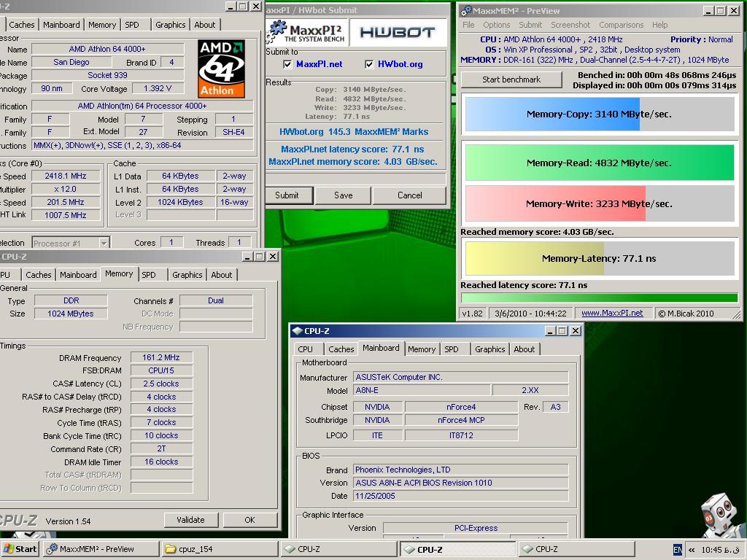This screenshot has height=560, width=747.
Task: Toggle the MaxxPI.net submit checkbox
Action: 287,64
